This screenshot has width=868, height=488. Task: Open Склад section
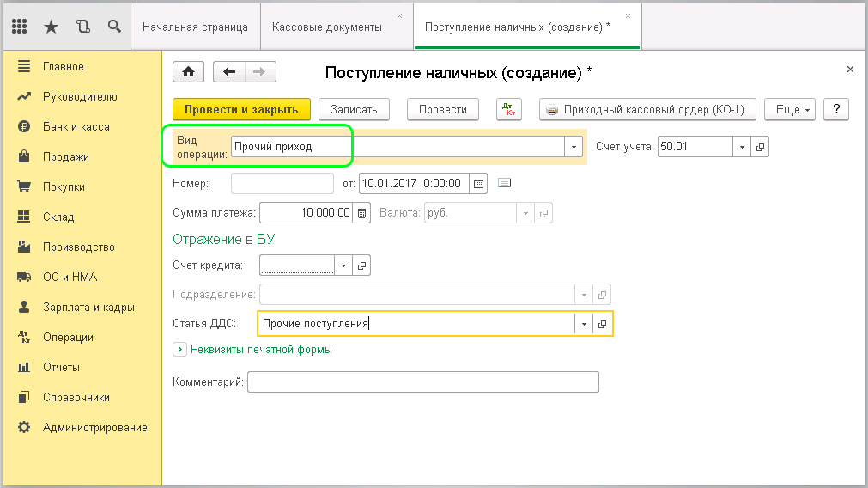[x=82, y=217]
